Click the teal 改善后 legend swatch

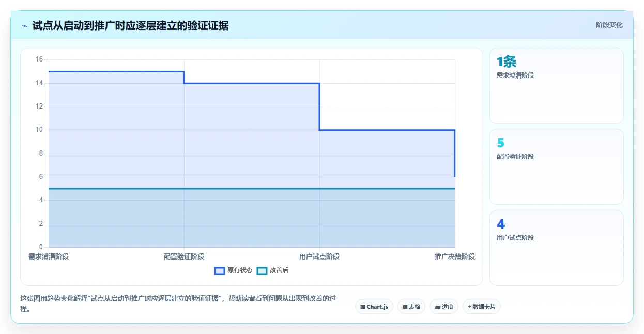pyautogui.click(x=262, y=270)
